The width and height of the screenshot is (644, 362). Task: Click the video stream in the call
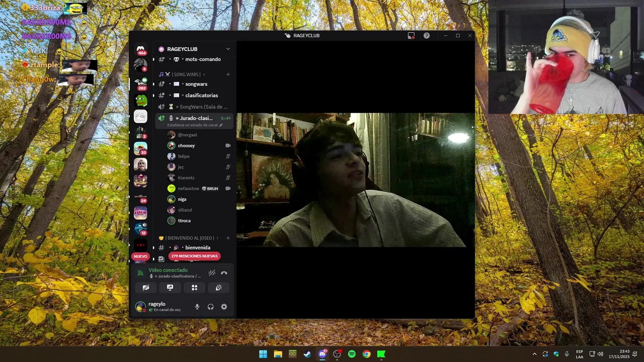355,180
